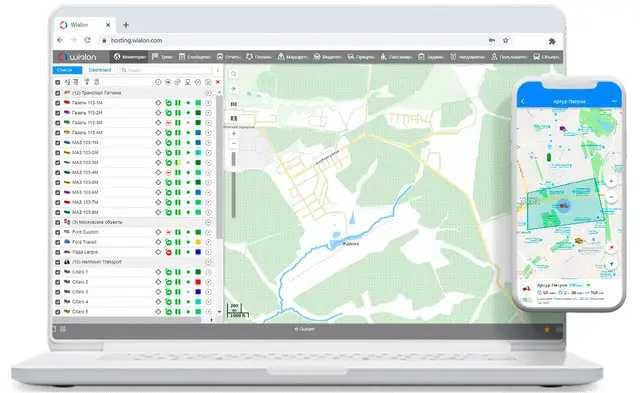640x393 pixels.
Task: Open the Прицепы menu item
Action: pos(361,57)
